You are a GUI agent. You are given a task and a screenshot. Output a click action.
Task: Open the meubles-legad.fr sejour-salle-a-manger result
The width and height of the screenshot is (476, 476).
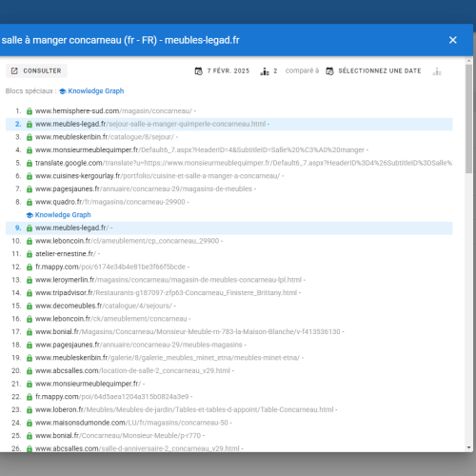click(x=152, y=124)
